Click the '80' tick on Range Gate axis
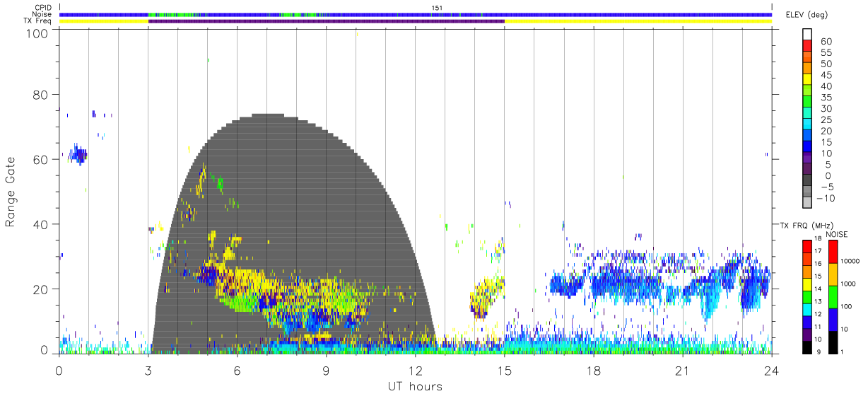Image resolution: width=868 pixels, height=401 pixels. (42, 94)
